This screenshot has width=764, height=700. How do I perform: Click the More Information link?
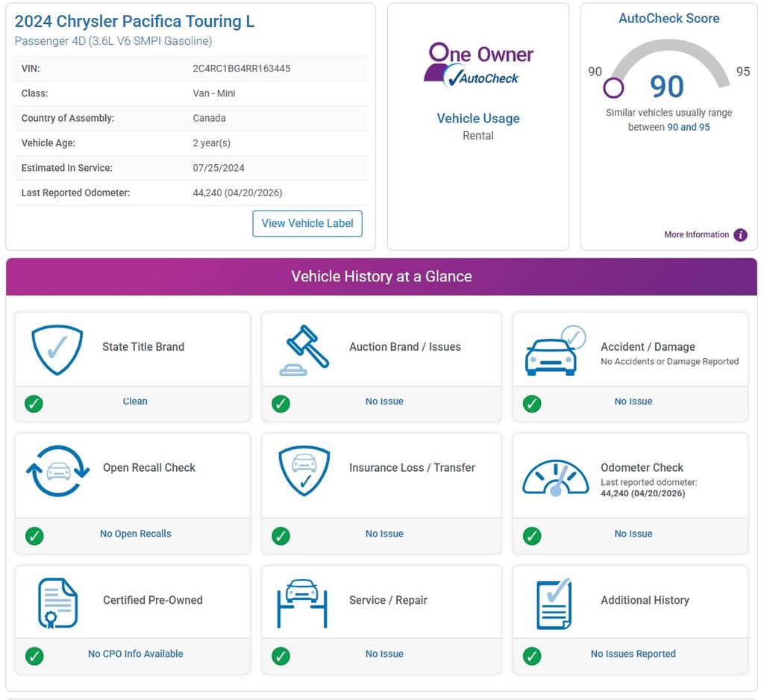pyautogui.click(x=696, y=235)
